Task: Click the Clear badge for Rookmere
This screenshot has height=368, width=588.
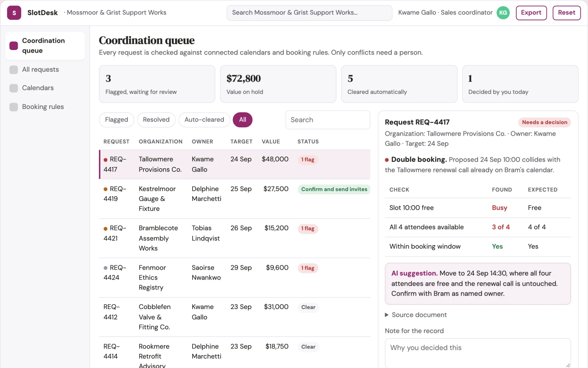Action: (x=308, y=347)
